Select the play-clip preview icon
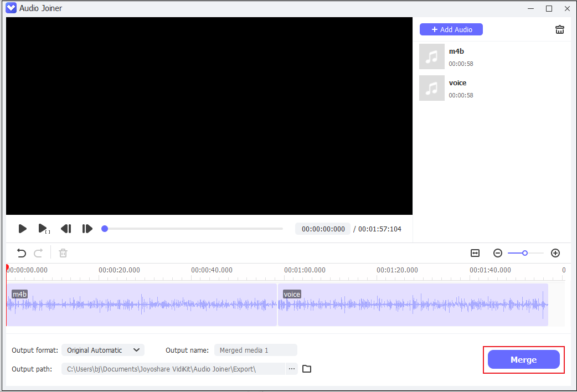 coord(43,229)
